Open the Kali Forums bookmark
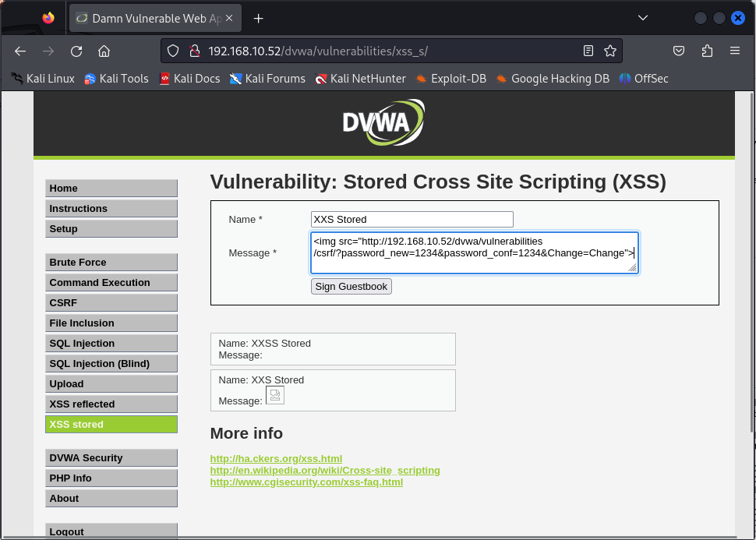 point(267,79)
